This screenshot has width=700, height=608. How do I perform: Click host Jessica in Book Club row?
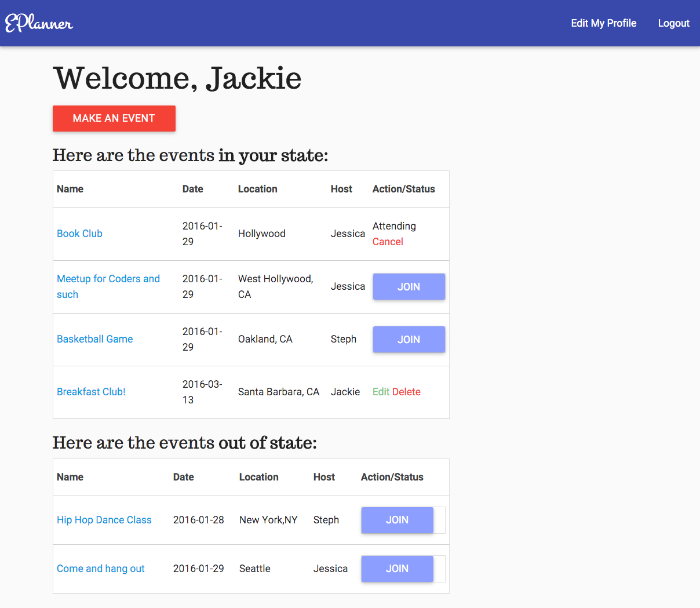pyautogui.click(x=348, y=234)
